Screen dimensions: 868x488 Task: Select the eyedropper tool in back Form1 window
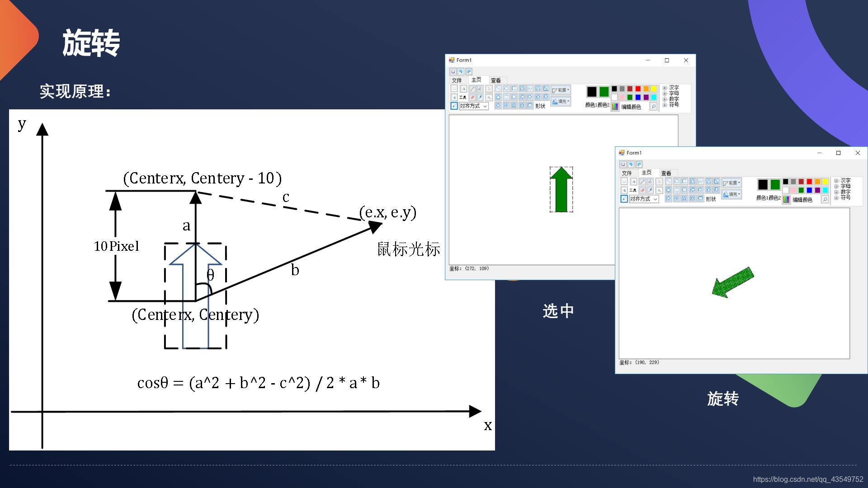[x=480, y=97]
